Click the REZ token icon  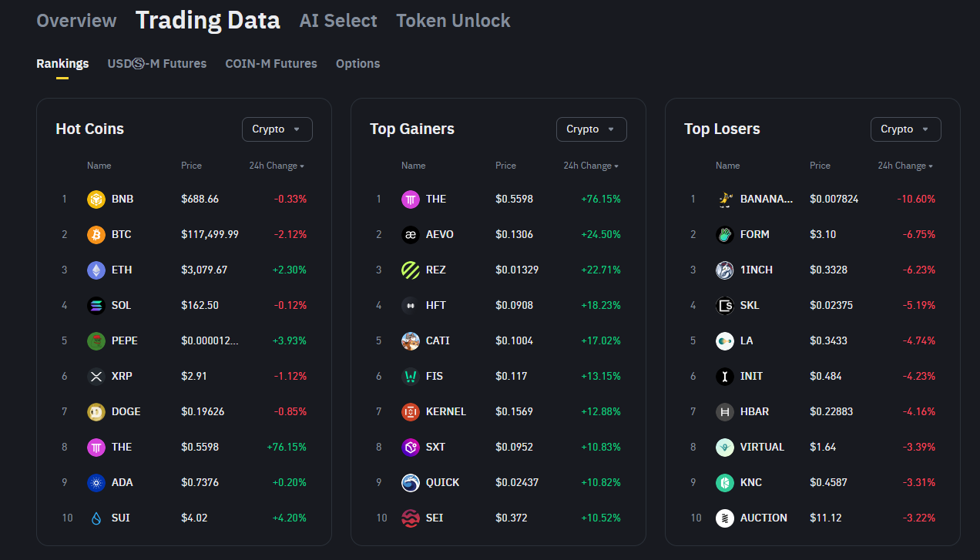tap(410, 270)
